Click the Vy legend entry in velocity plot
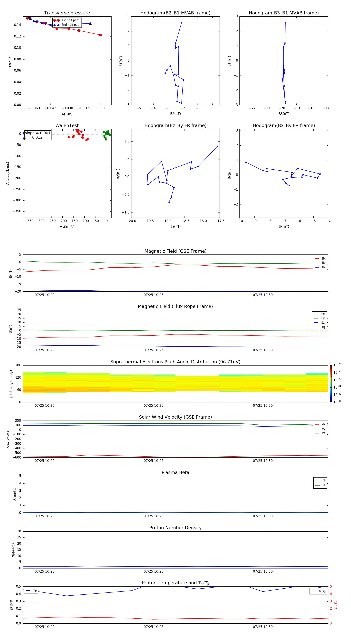This screenshot has width=351, height=644. [320, 429]
